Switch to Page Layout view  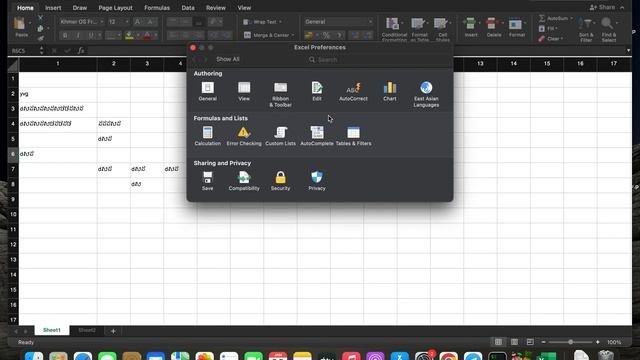(x=514, y=342)
